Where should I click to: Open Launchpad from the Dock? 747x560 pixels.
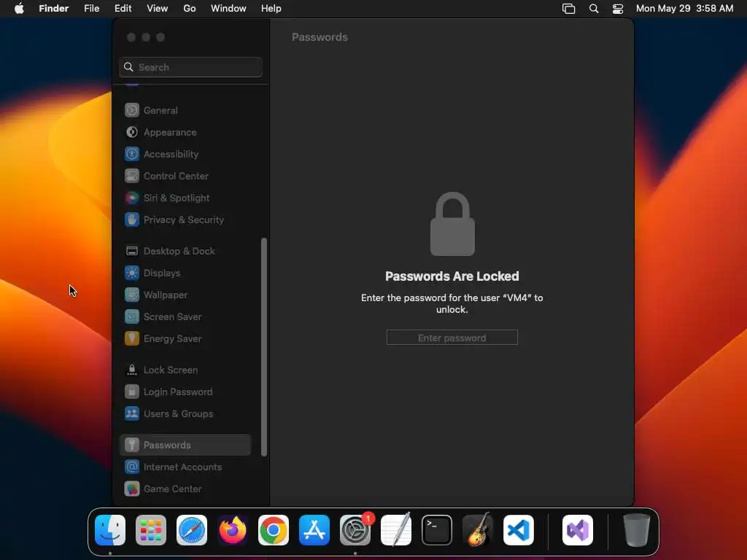pos(151,530)
